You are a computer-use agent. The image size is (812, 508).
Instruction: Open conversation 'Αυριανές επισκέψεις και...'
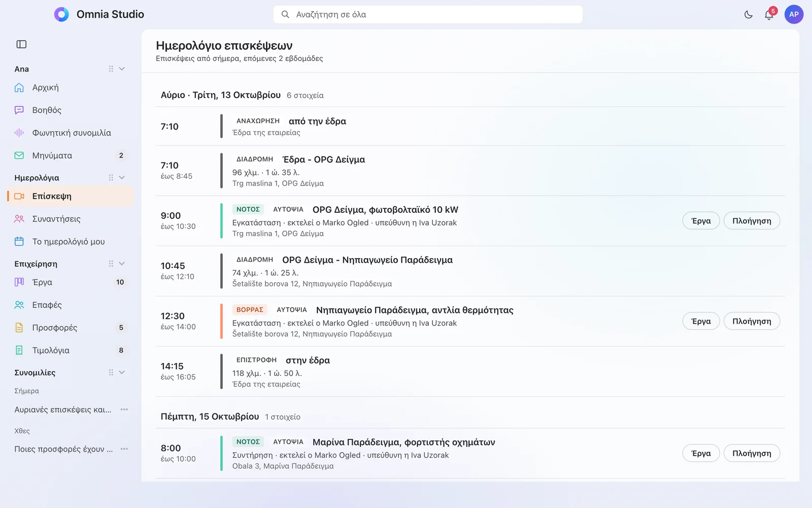tap(63, 409)
